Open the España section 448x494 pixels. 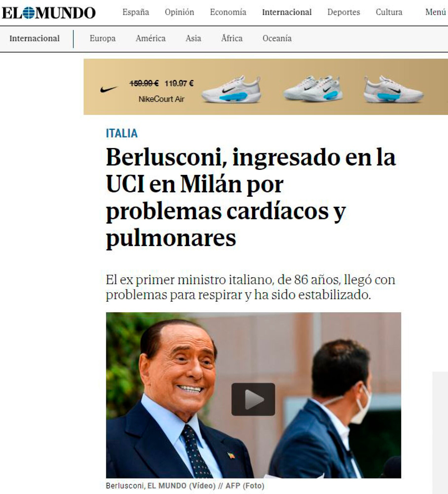coord(136,12)
